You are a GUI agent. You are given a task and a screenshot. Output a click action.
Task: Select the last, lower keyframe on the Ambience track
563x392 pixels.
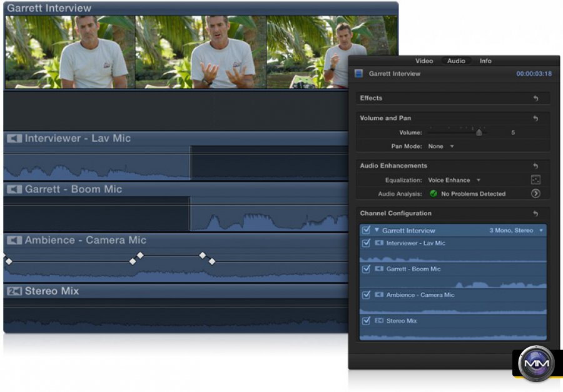coord(212,261)
